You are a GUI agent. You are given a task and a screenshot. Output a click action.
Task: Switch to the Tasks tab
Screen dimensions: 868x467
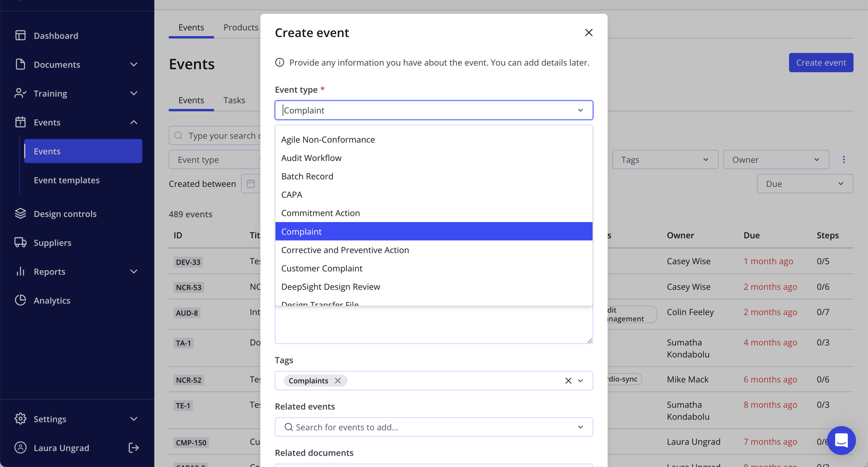click(x=234, y=100)
